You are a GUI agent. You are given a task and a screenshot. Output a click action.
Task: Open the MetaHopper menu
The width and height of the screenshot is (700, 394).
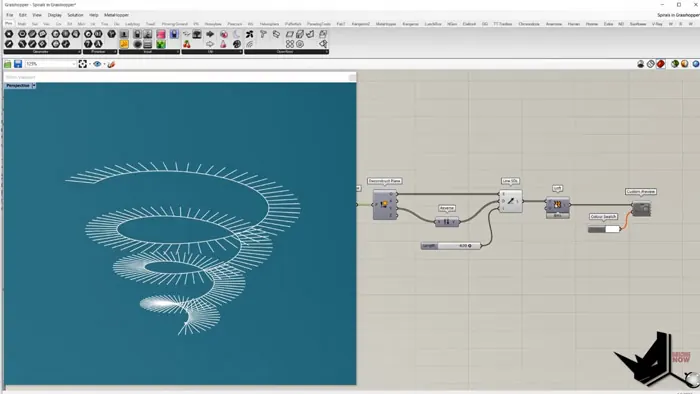click(x=117, y=15)
